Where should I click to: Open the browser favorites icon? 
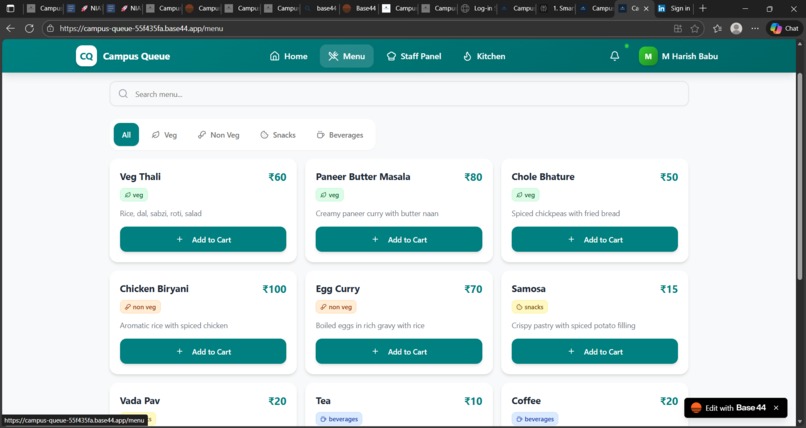click(x=717, y=29)
